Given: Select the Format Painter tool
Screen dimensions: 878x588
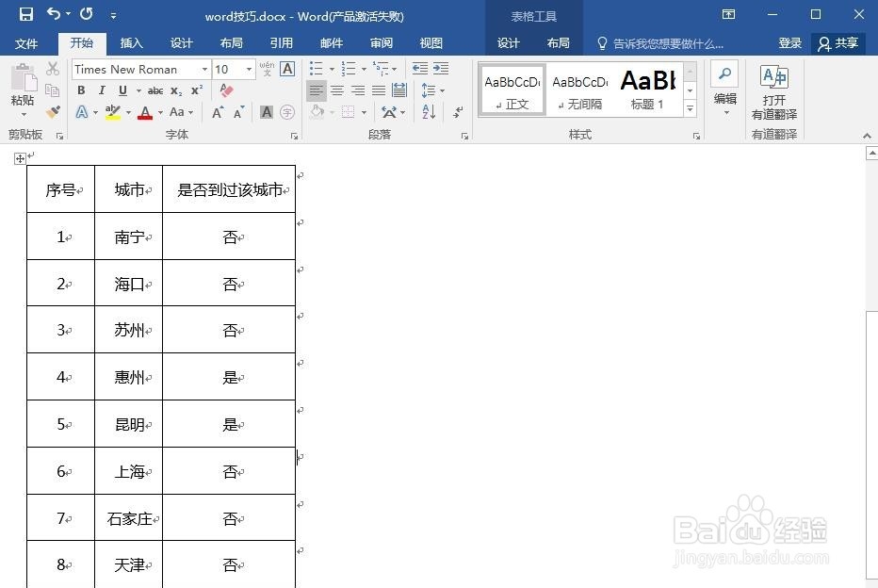Looking at the screenshot, I should coord(52,111).
